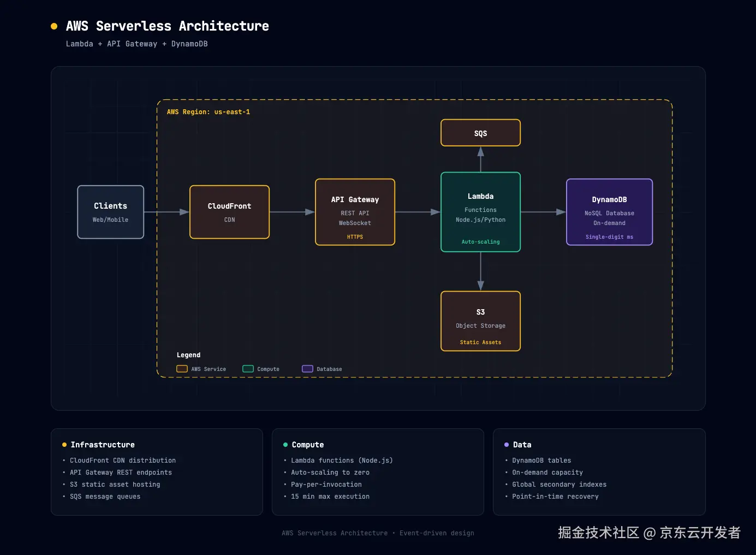Click the API Gateway node box
This screenshot has width=756, height=555.
click(355, 212)
